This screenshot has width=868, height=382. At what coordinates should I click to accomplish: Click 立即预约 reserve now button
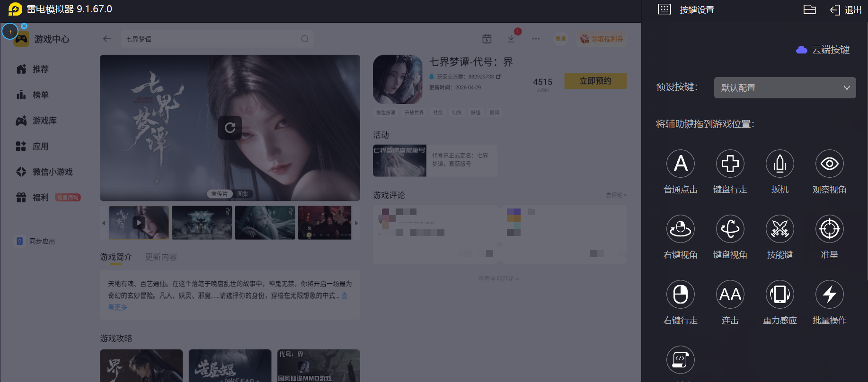click(595, 81)
